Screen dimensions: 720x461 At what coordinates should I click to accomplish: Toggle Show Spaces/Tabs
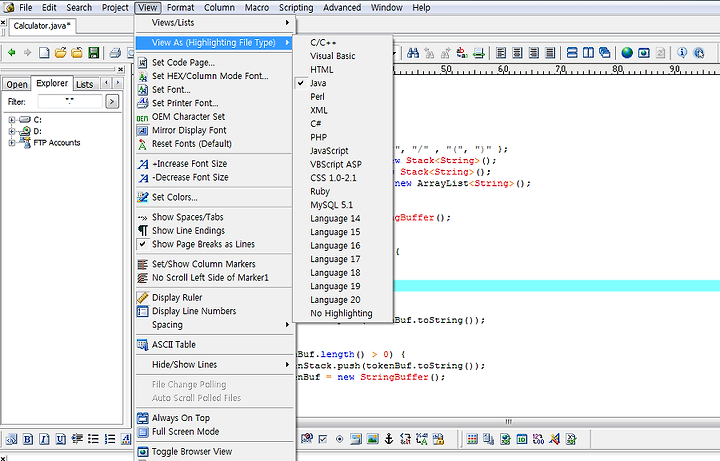pyautogui.click(x=214, y=217)
